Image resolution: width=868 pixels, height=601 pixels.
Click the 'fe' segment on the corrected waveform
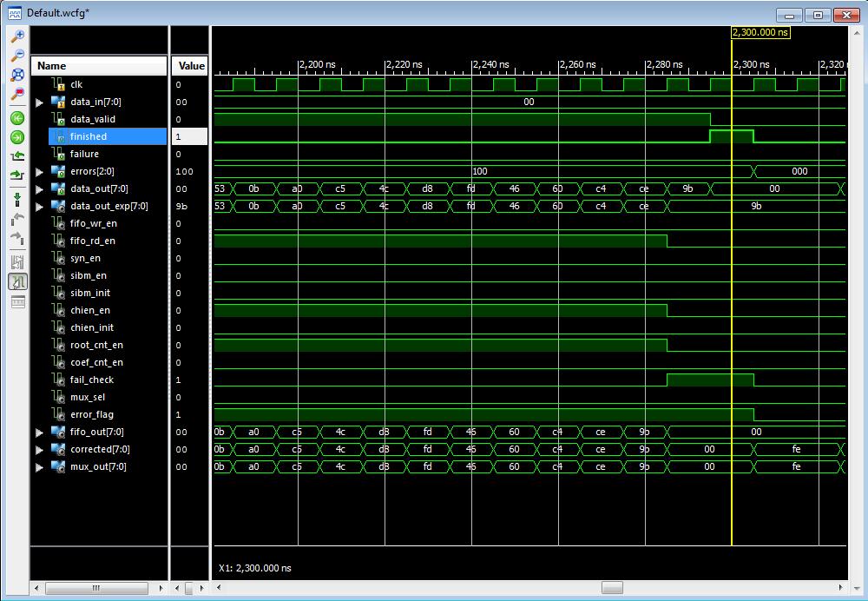(x=797, y=449)
